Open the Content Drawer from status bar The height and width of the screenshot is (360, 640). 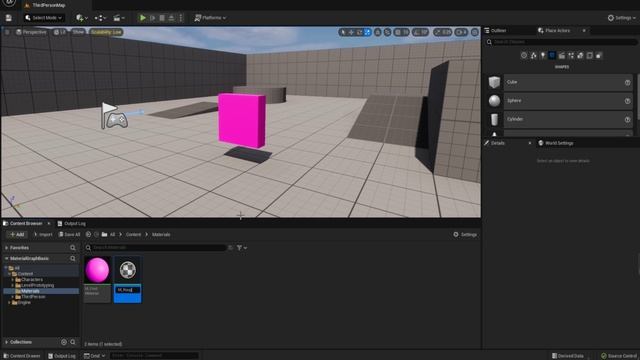22,356
